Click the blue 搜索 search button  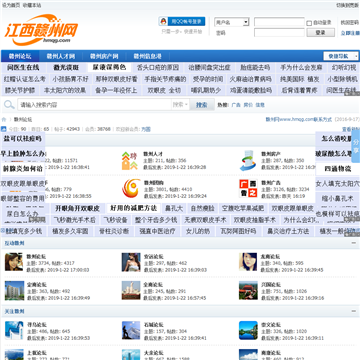coord(202,105)
